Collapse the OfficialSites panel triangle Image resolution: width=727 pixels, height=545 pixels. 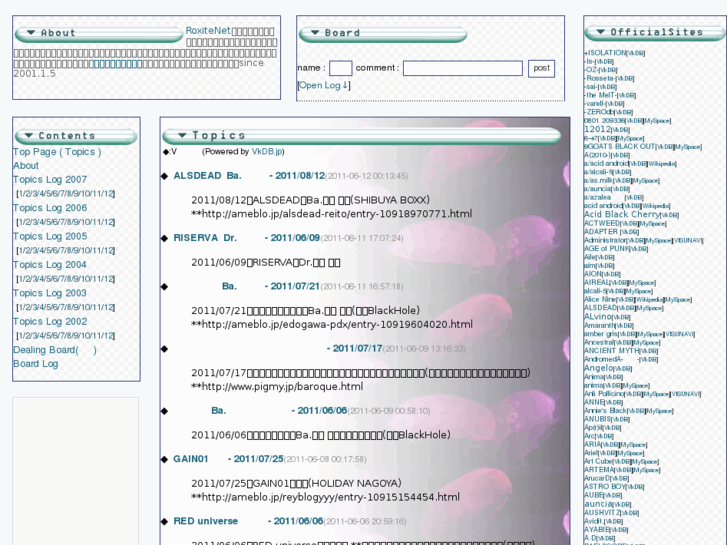coord(600,32)
